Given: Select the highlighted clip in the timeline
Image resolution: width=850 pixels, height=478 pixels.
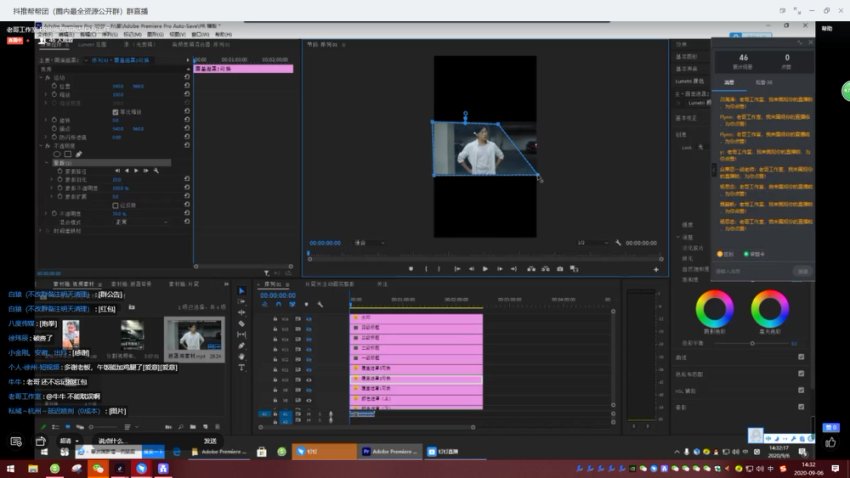Looking at the screenshot, I should pos(416,379).
